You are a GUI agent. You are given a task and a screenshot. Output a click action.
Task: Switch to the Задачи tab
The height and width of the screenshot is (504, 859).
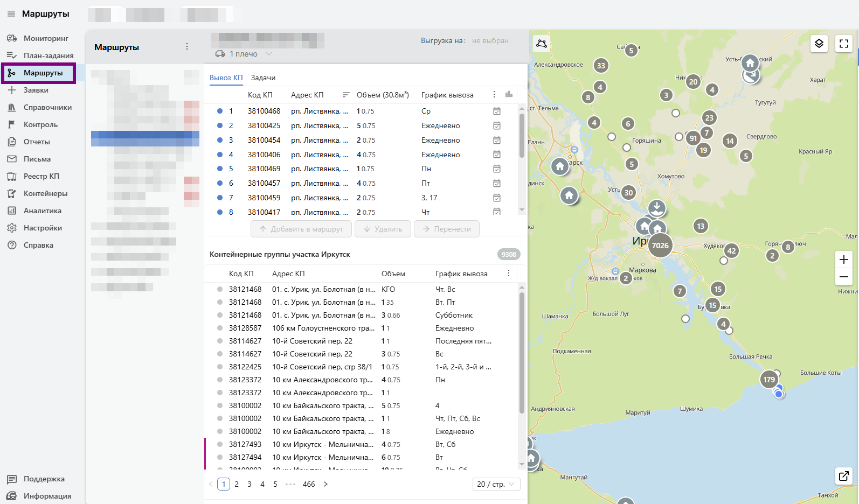[x=263, y=78]
